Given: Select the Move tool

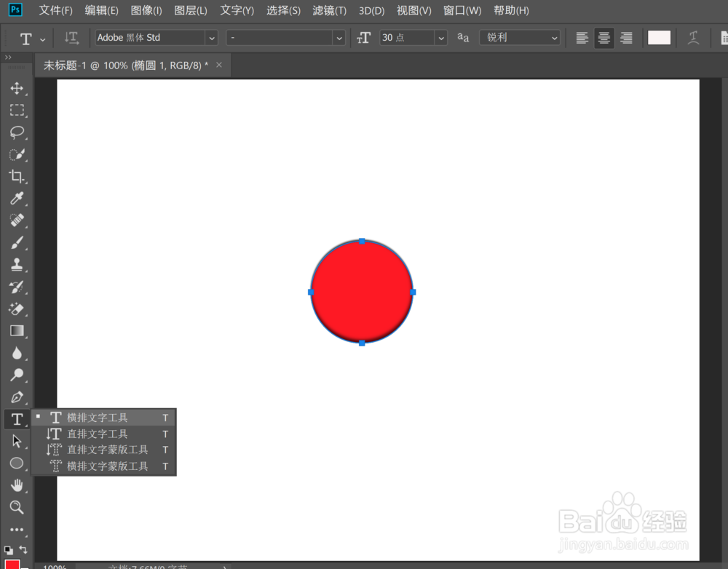Looking at the screenshot, I should point(17,88).
